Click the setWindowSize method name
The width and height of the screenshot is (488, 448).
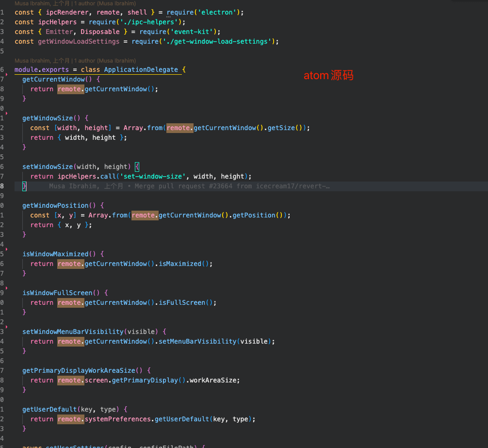pyautogui.click(x=48, y=166)
